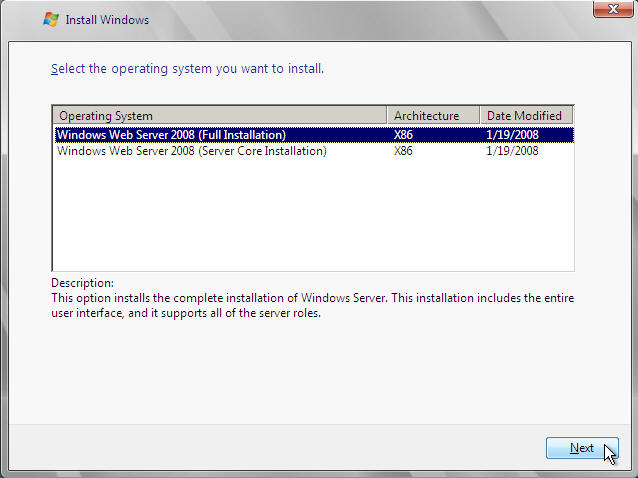Click the Install Windows title text
The height and width of the screenshot is (478, 638).
107,20
